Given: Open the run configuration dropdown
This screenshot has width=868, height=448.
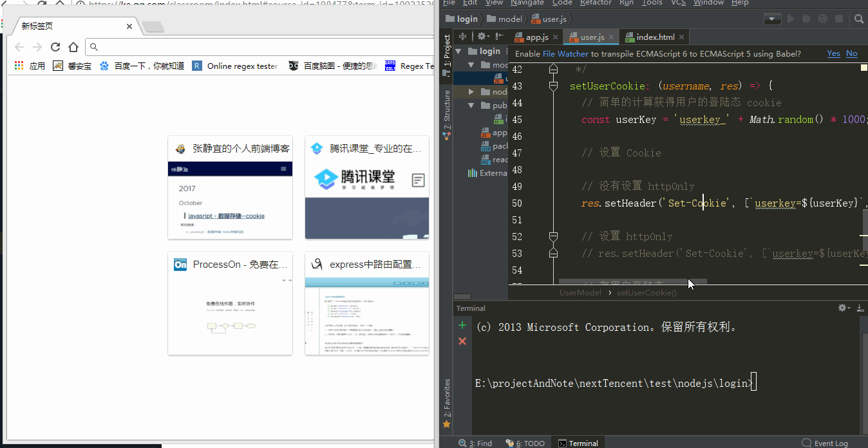Looking at the screenshot, I should point(772,19).
